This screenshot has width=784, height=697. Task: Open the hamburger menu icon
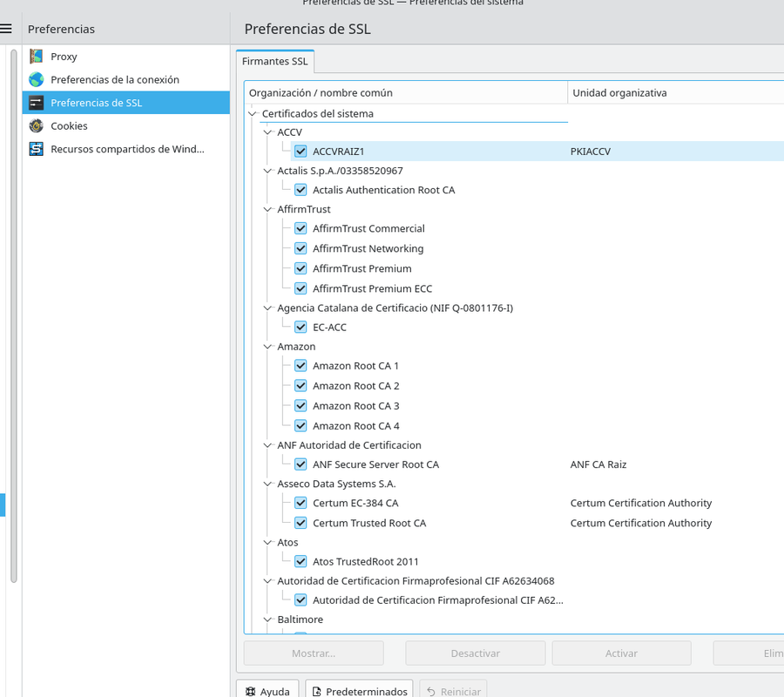click(5, 29)
